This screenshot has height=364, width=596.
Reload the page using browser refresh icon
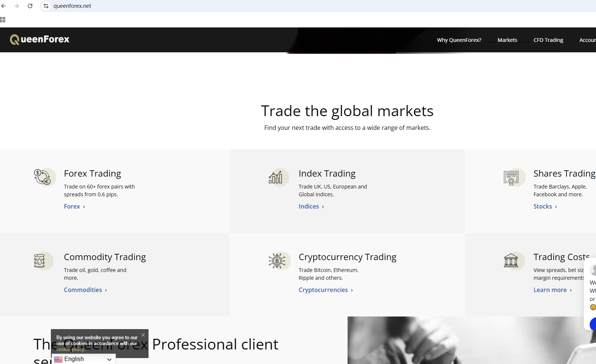pyautogui.click(x=30, y=6)
